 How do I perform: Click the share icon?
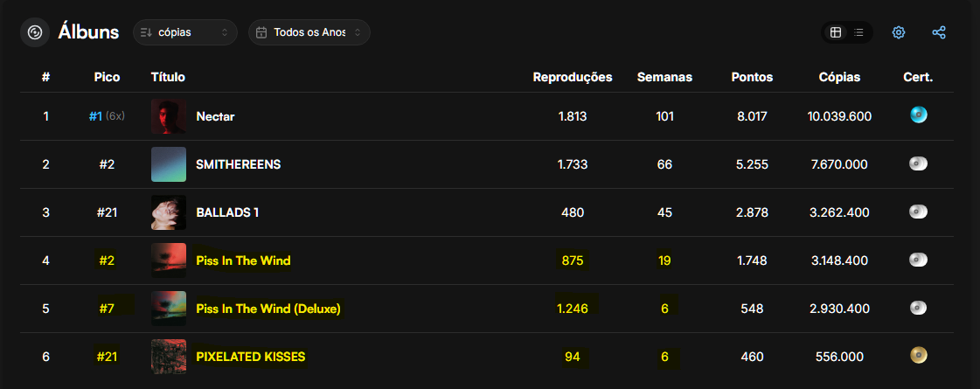[939, 32]
